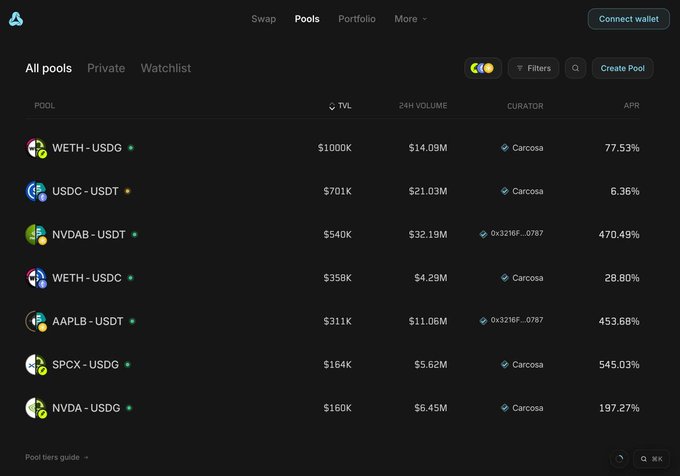This screenshot has height=476, width=680.
Task: Click green status dot beside NVDAB - USDT
Action: (134, 235)
